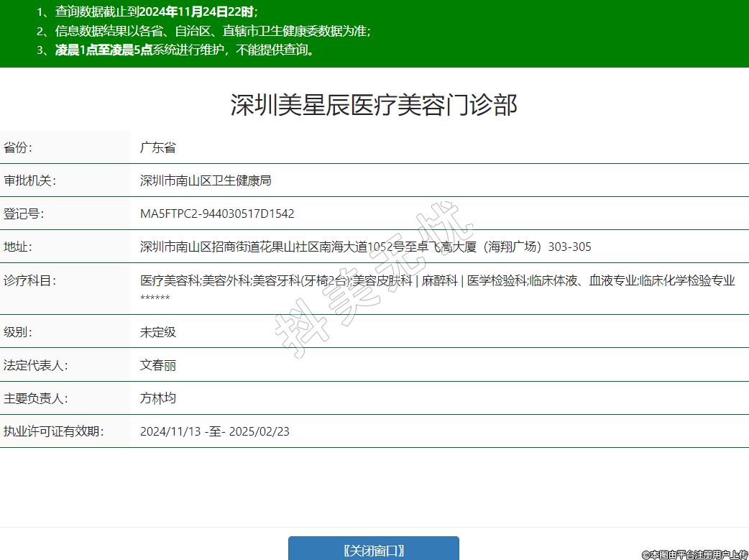Viewport: 749px width, 560px height.
Task: Click the 诊疗科目 list of medical departments
Action: pos(437,281)
